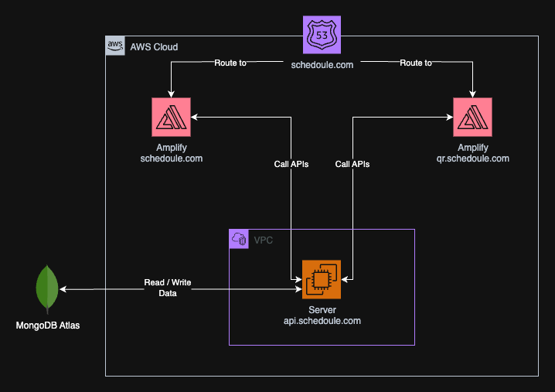555x392 pixels.
Task: Click the Amplify schedoule.com label on left
Action: tap(172, 153)
